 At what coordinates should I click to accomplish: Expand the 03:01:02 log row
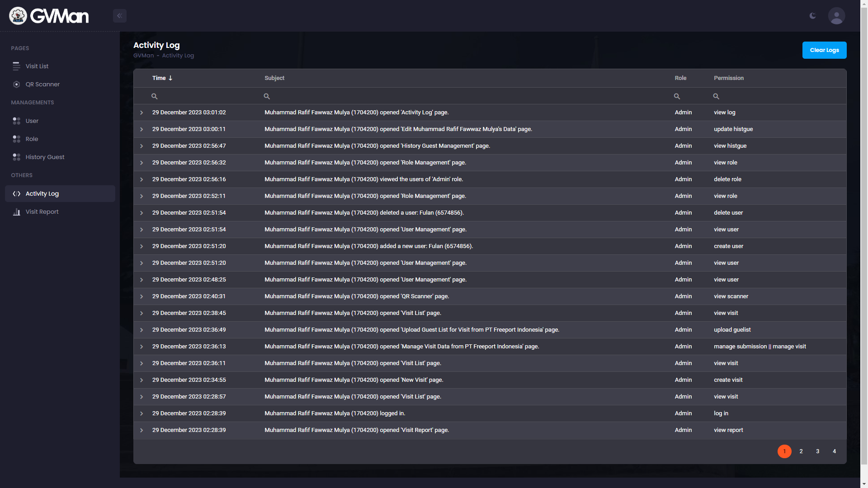point(142,113)
